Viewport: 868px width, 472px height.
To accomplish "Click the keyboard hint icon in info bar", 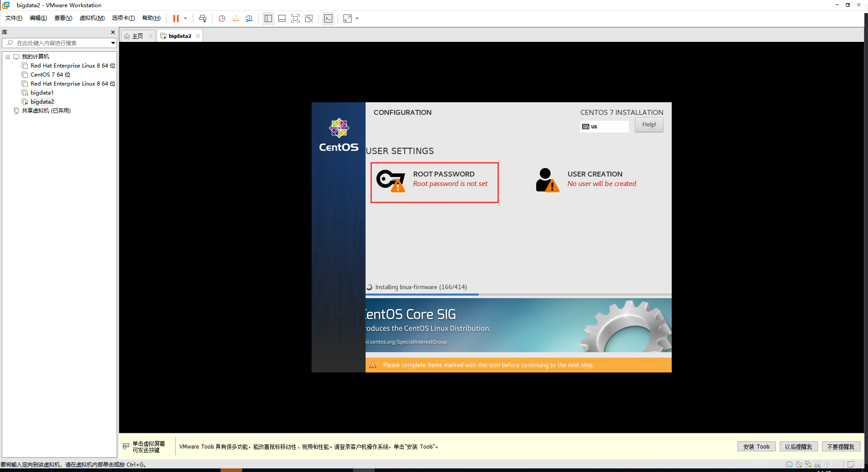I will click(x=126, y=446).
